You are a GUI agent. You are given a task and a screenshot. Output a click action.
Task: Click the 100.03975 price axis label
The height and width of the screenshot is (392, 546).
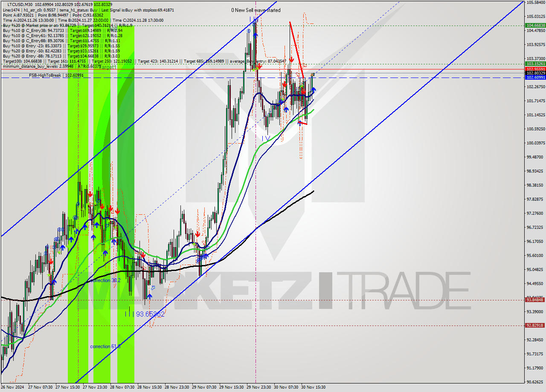(535, 143)
